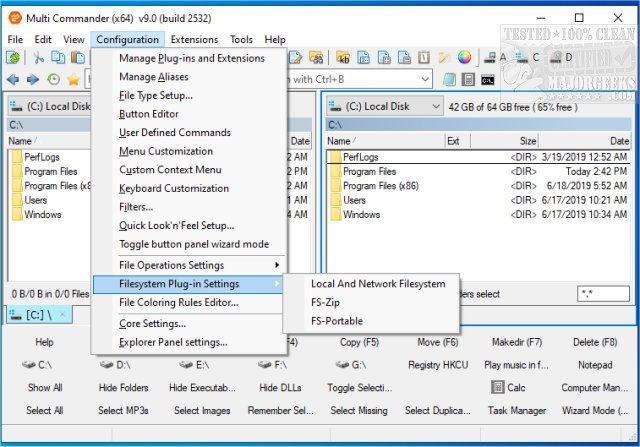Click the Registry HKCU button

coord(438,365)
